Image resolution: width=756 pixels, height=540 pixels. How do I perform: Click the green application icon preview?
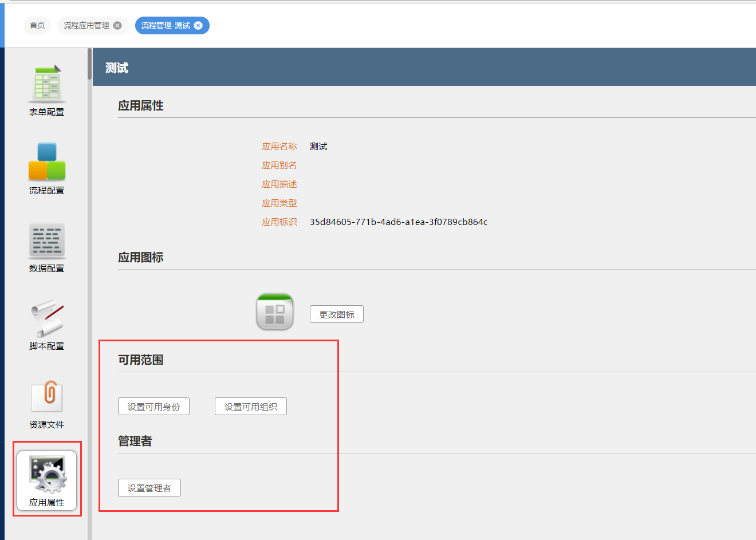(275, 312)
